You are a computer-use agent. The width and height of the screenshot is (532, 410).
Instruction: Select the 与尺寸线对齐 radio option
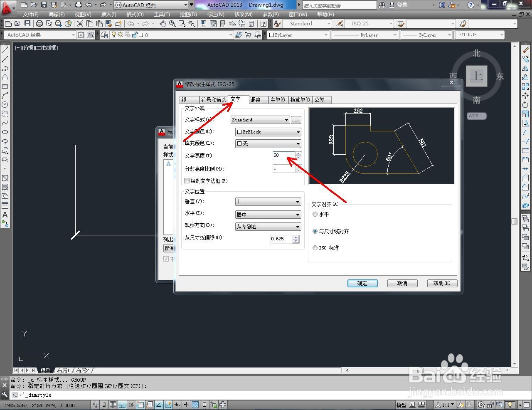click(315, 231)
